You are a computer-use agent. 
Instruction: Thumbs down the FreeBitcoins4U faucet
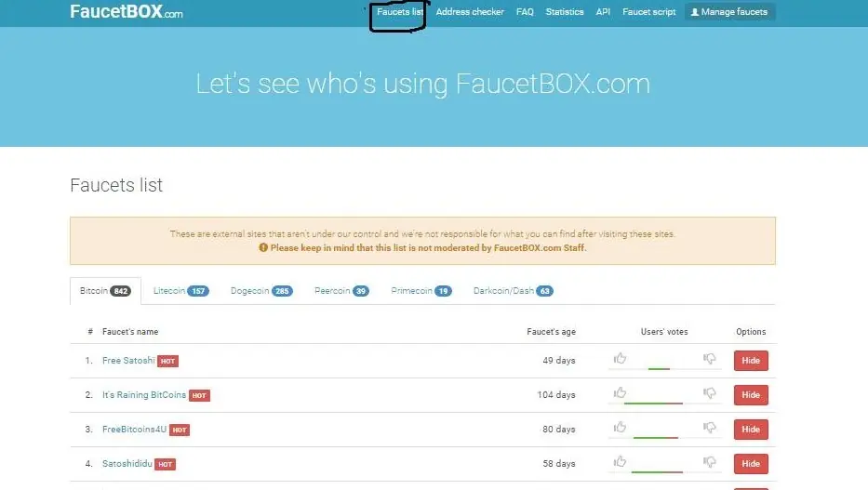pyautogui.click(x=709, y=428)
